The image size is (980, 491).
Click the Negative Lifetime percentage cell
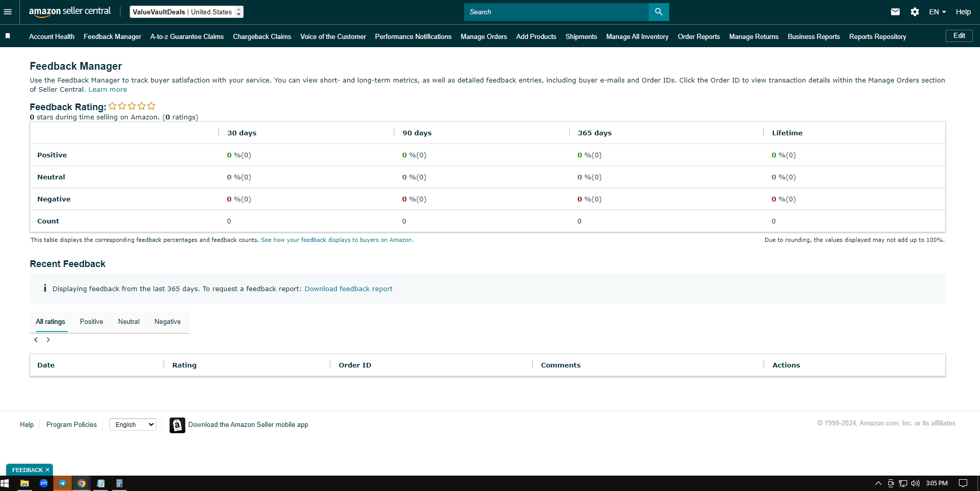point(784,199)
